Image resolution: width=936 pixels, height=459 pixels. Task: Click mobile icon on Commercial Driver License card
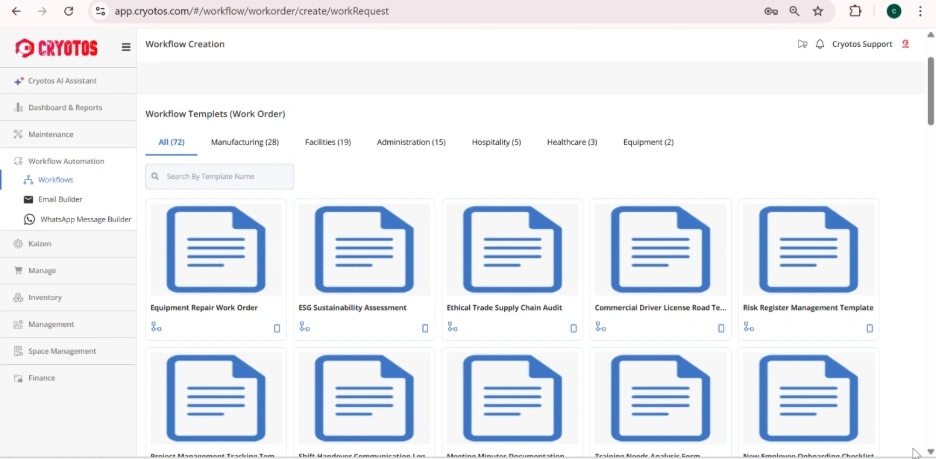tap(721, 328)
